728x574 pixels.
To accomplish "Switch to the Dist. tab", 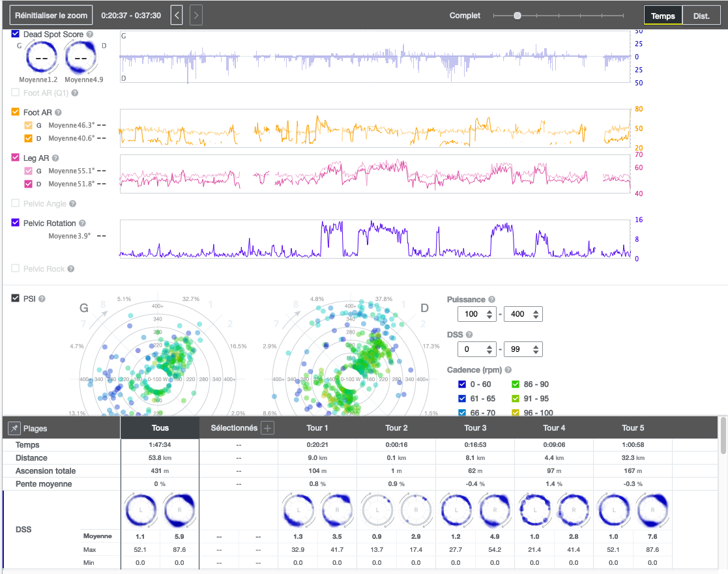I will [701, 16].
